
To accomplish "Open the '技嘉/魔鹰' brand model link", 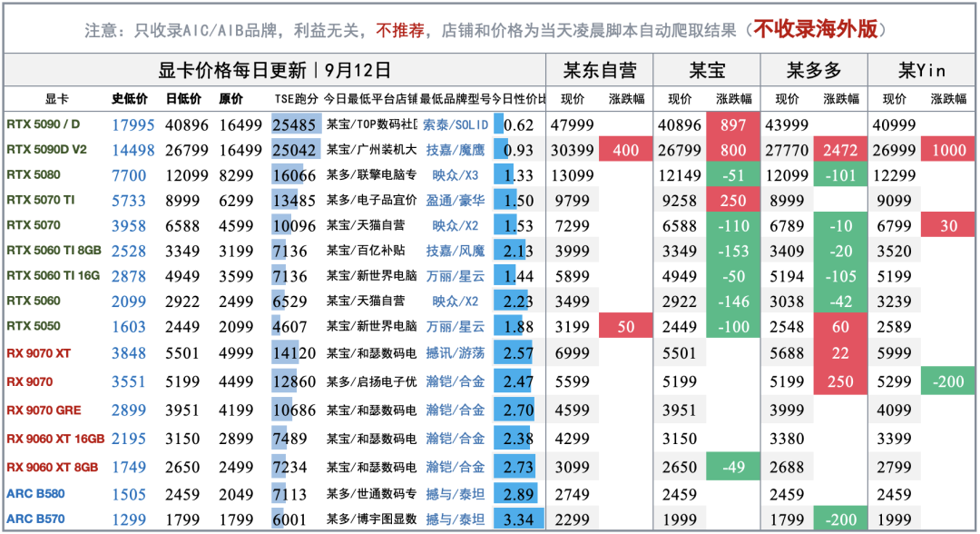I will pyautogui.click(x=456, y=150).
